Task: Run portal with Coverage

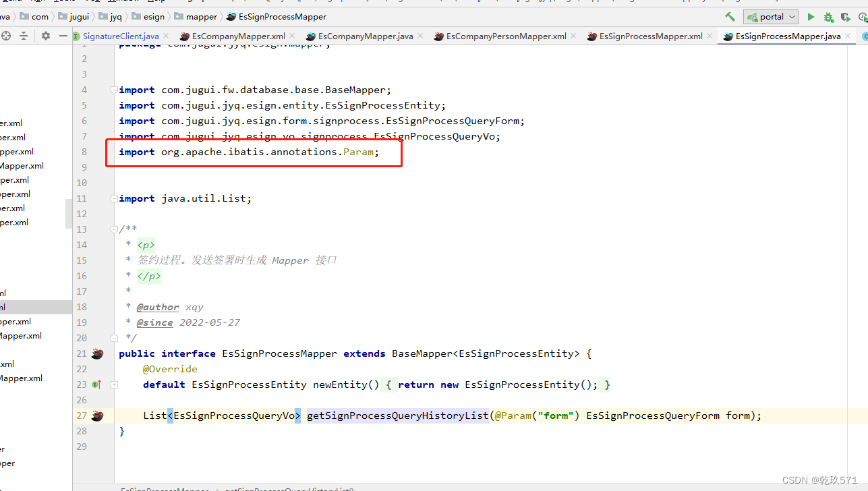Action: pos(846,17)
